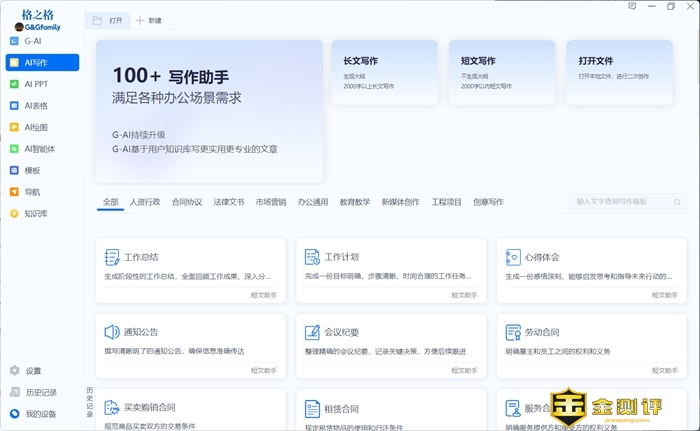Open 历史记录 history in the sidebar
Image resolution: width=700 pixels, height=431 pixels.
[x=40, y=392]
